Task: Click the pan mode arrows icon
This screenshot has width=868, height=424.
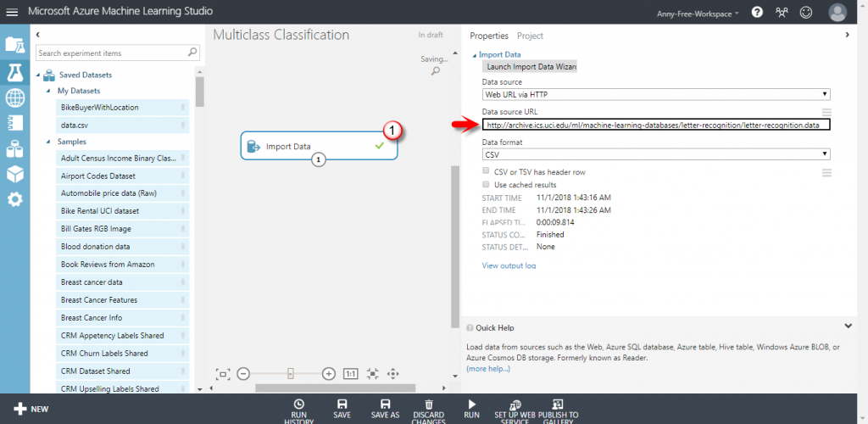Action: (392, 374)
